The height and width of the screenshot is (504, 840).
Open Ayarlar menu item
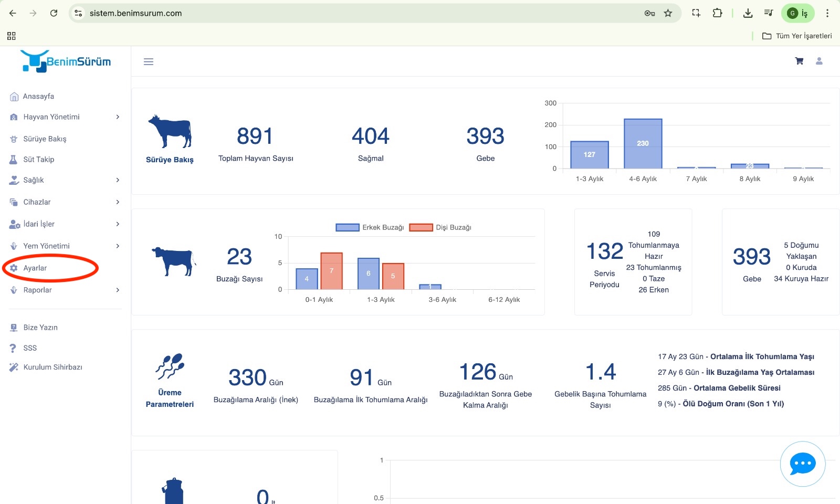pyautogui.click(x=35, y=268)
